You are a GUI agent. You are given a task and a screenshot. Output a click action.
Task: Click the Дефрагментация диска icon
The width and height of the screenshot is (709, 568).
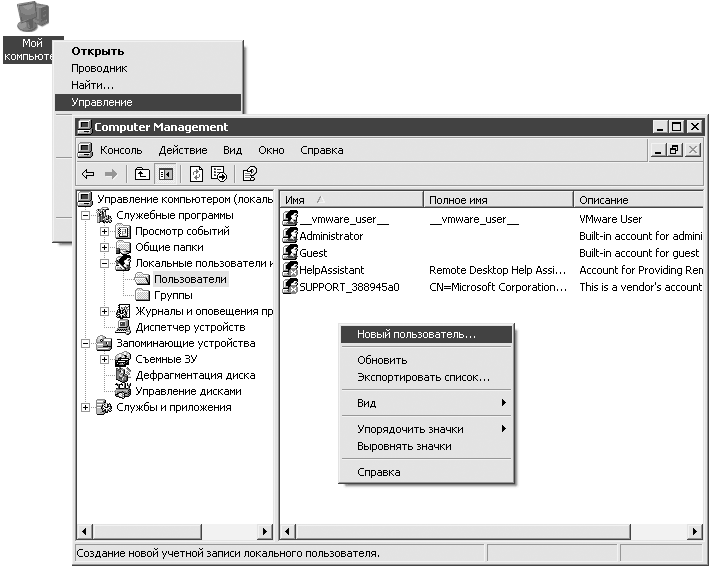click(123, 375)
